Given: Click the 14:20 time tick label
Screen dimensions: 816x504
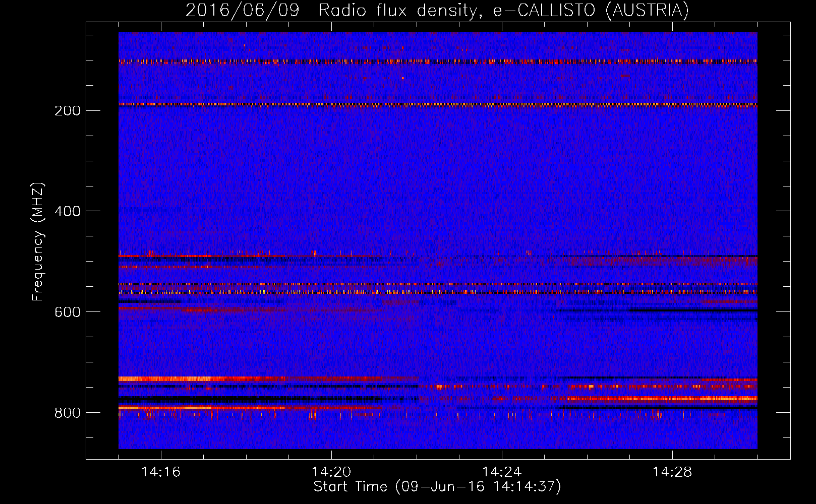Looking at the screenshot, I should pos(331,472).
